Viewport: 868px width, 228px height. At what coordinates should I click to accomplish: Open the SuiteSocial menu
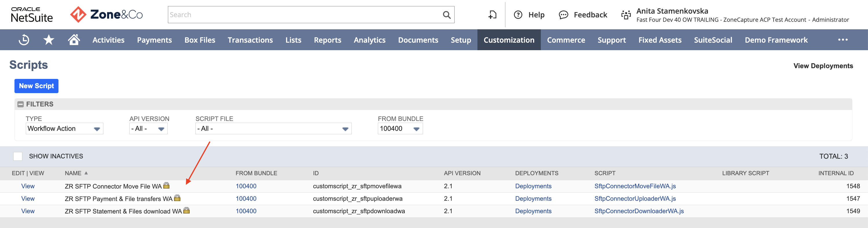[713, 40]
